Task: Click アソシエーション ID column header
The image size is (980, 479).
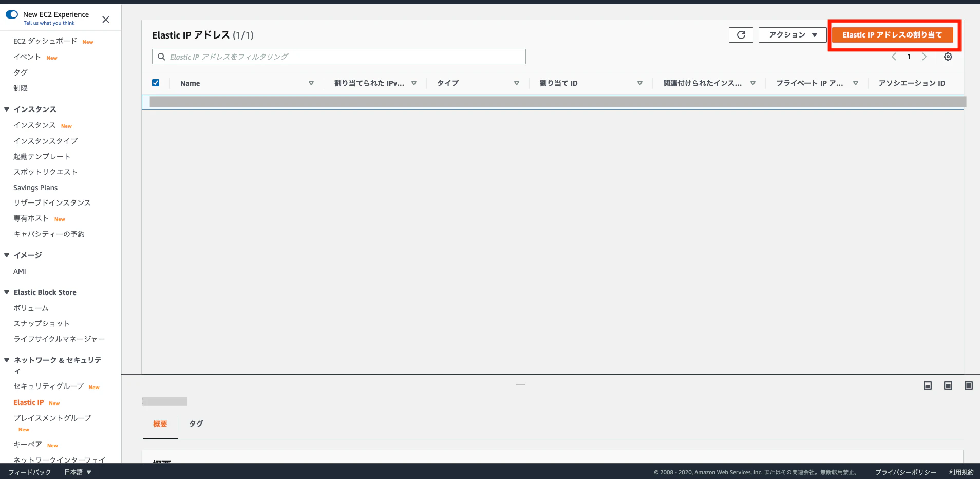Action: 912,83
